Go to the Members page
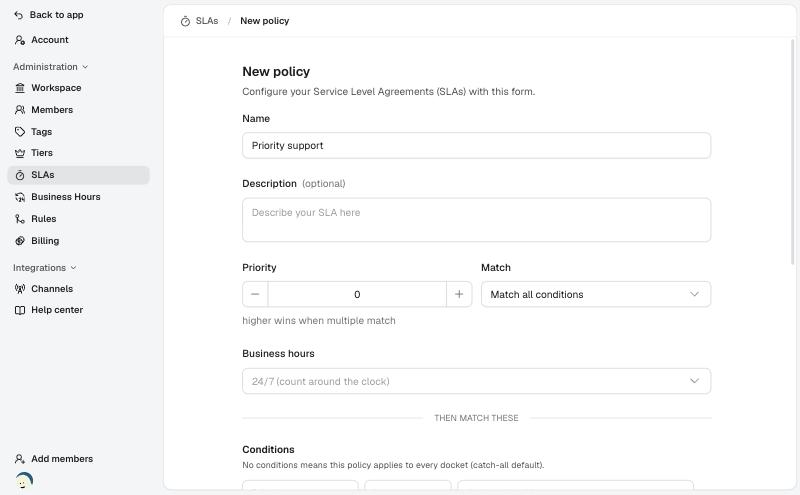 click(x=79, y=110)
